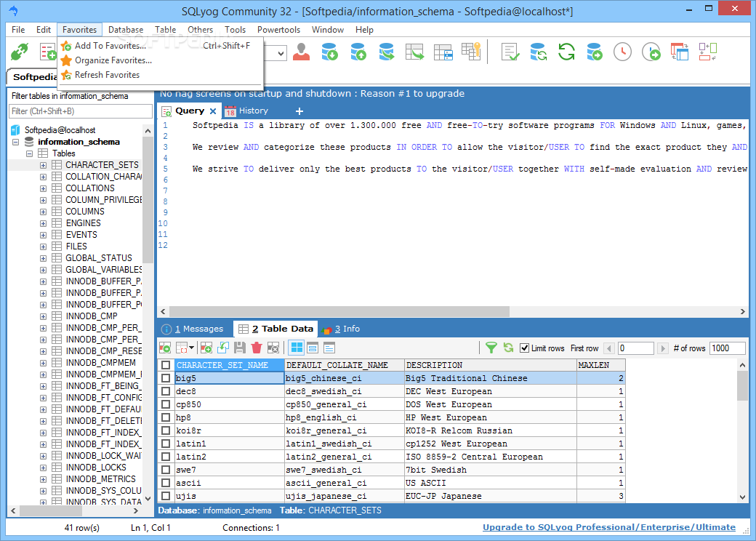The width and height of the screenshot is (756, 541).
Task: Go to next rows page arrow
Action: tap(663, 348)
